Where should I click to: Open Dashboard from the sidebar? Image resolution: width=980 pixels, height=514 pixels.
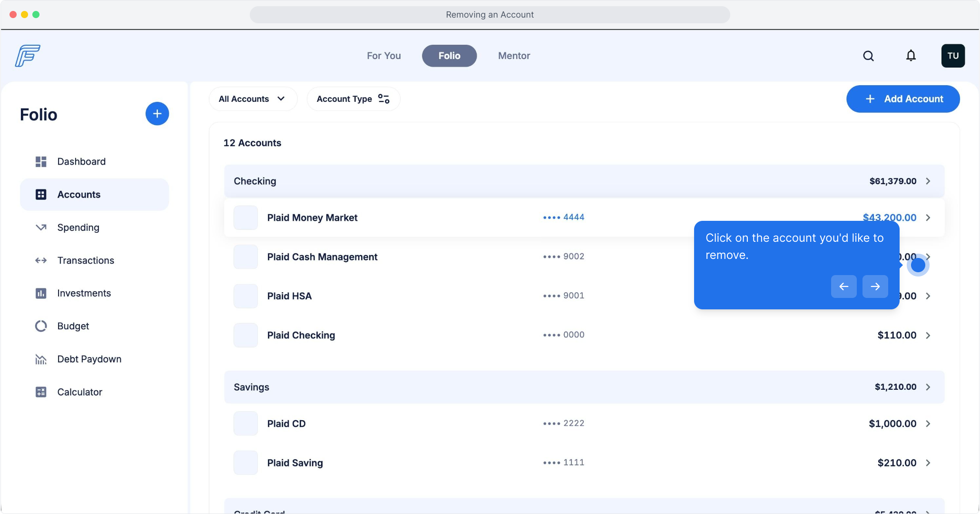(81, 162)
